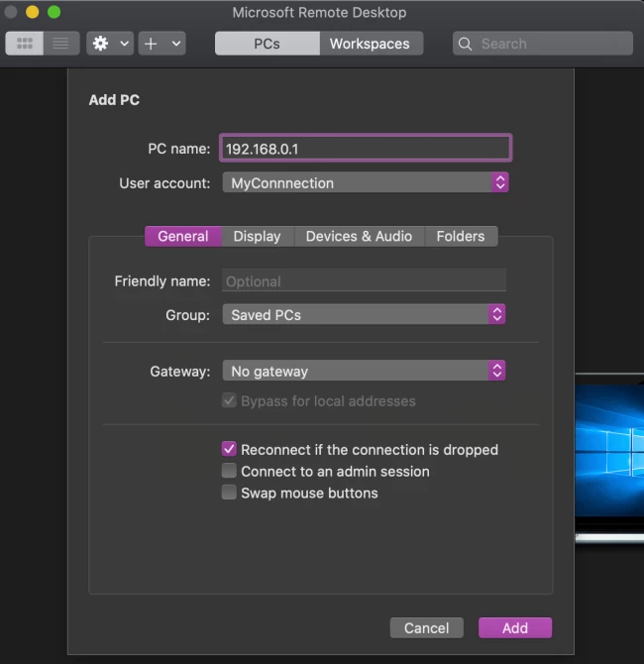Click the Windows PC thumbnail behind dialog
644x664 pixels.
609,457
